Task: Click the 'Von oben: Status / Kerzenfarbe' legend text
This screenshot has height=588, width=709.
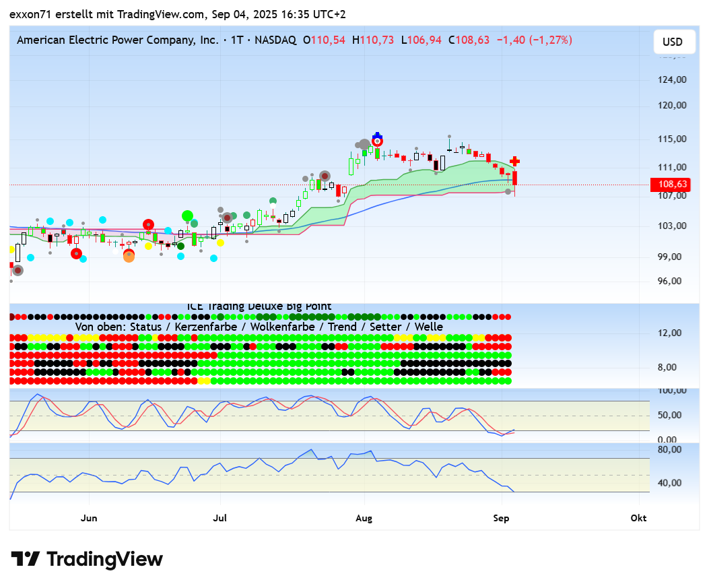Action: tap(259, 327)
